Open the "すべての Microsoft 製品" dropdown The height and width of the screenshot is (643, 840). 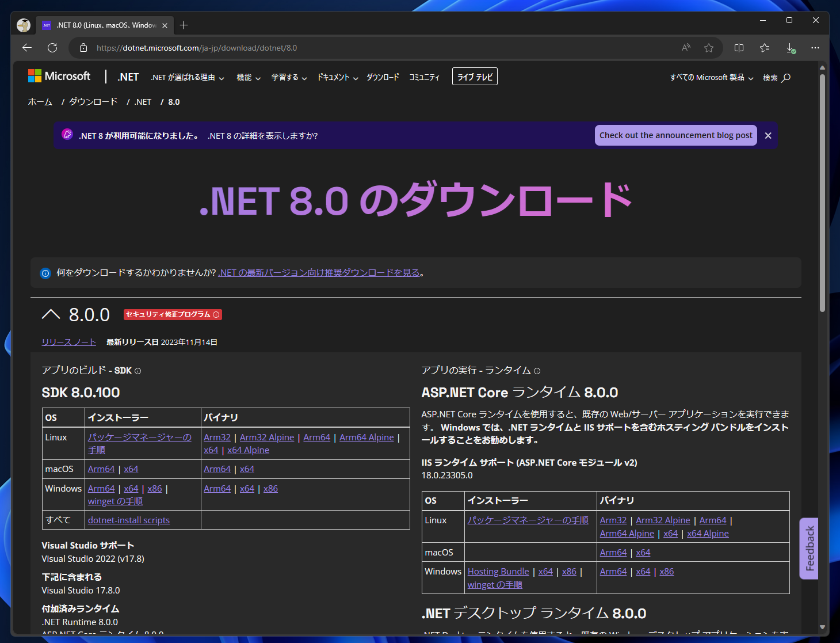click(712, 78)
